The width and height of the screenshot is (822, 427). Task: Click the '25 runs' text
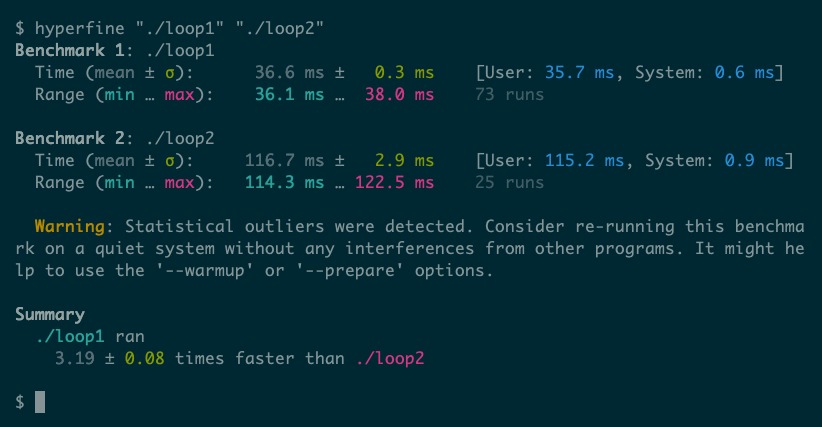(510, 182)
